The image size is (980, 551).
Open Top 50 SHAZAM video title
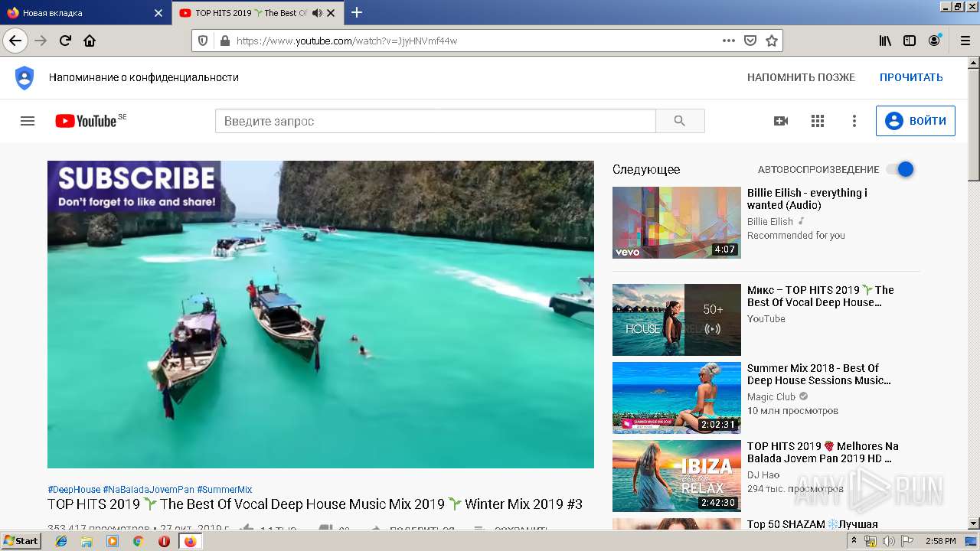click(812, 524)
